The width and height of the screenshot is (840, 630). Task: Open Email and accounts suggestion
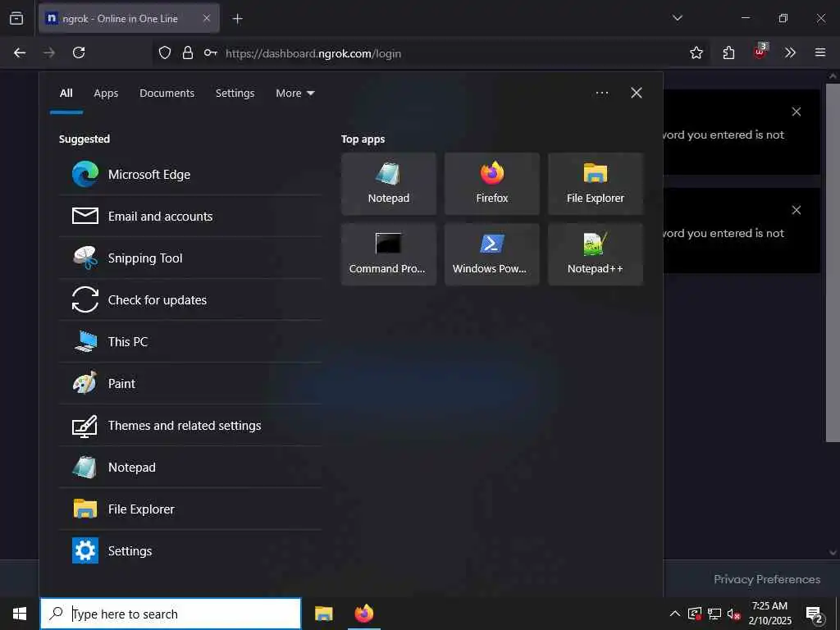coord(190,217)
